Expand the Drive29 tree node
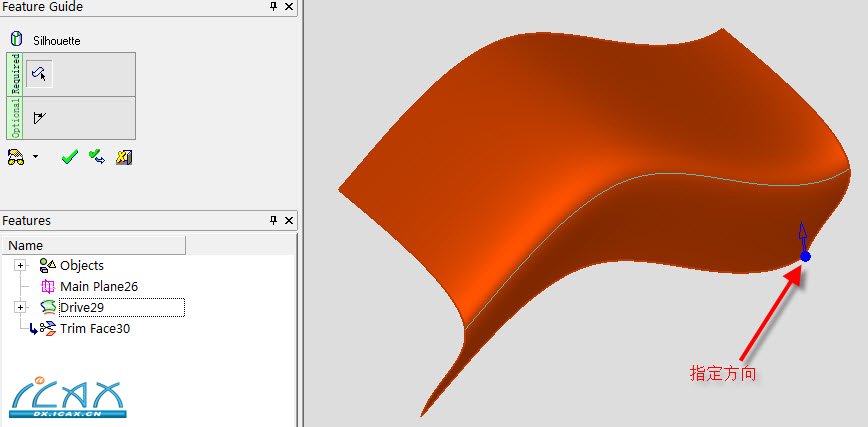 20,307
